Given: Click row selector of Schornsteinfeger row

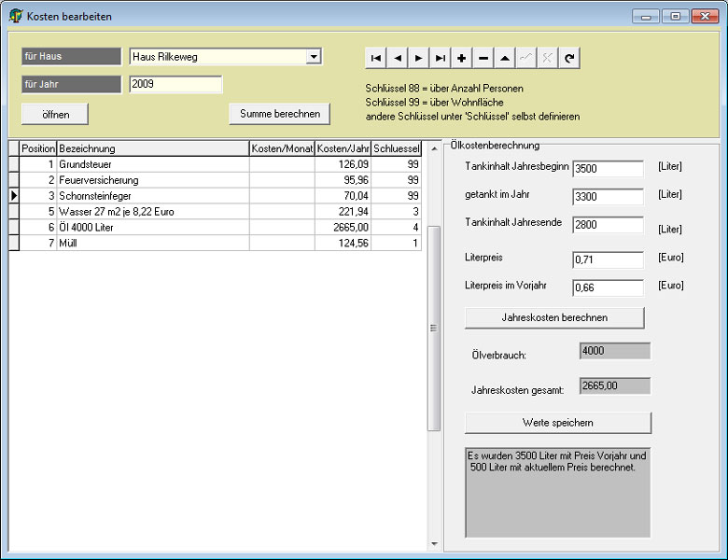Looking at the screenshot, I should pyautogui.click(x=14, y=196).
